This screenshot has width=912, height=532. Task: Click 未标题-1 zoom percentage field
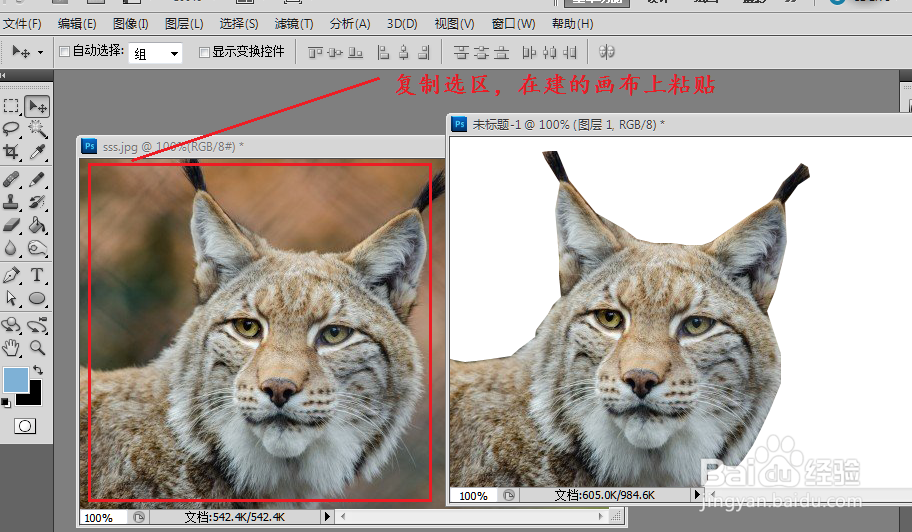point(473,496)
